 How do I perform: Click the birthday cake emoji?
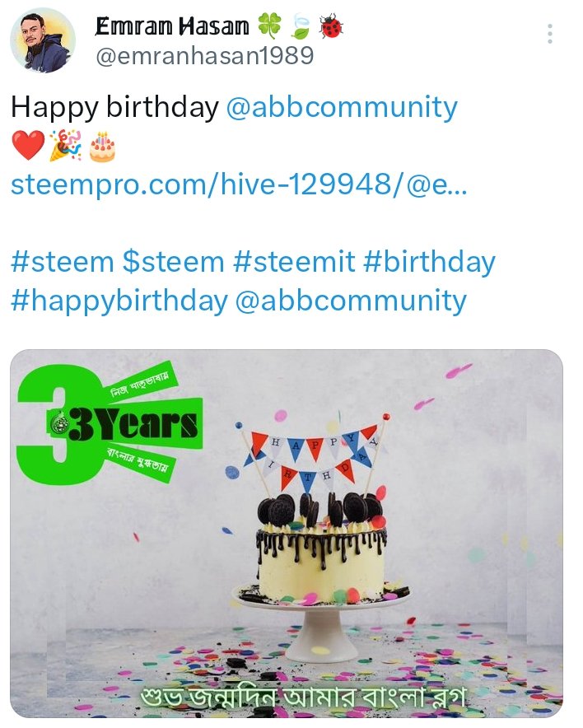(x=102, y=147)
